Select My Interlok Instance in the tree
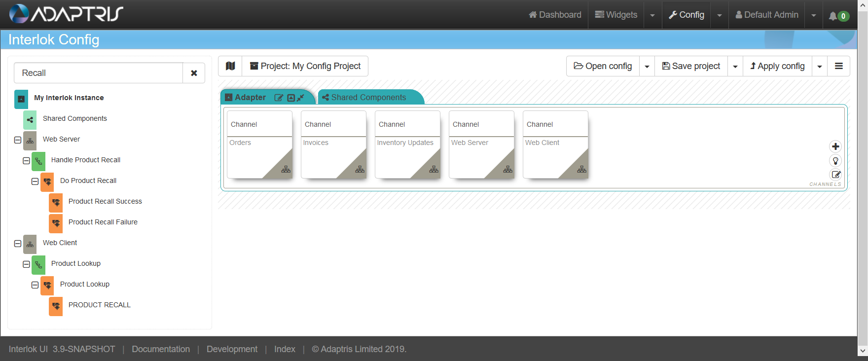 coord(69,98)
